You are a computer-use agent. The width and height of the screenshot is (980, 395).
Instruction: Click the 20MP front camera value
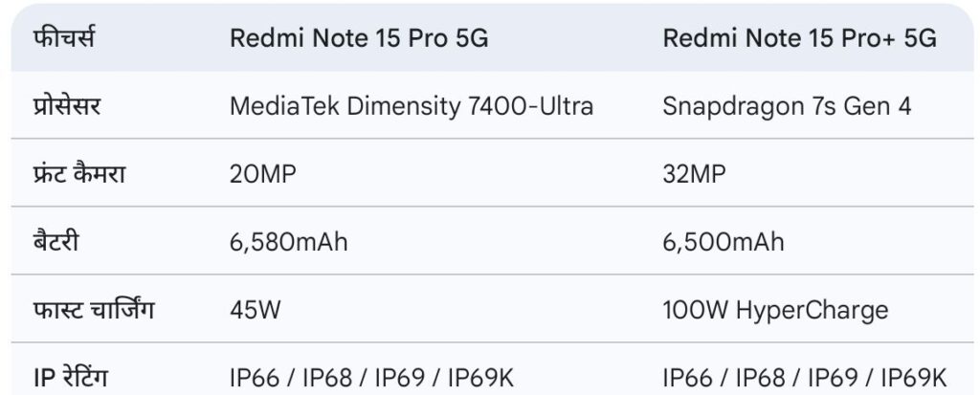tap(263, 173)
